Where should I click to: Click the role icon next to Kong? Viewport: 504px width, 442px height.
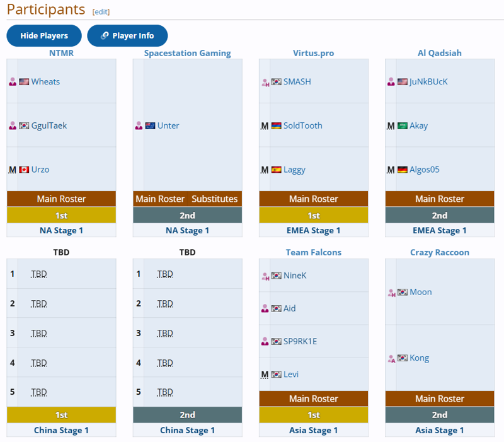pos(391,358)
